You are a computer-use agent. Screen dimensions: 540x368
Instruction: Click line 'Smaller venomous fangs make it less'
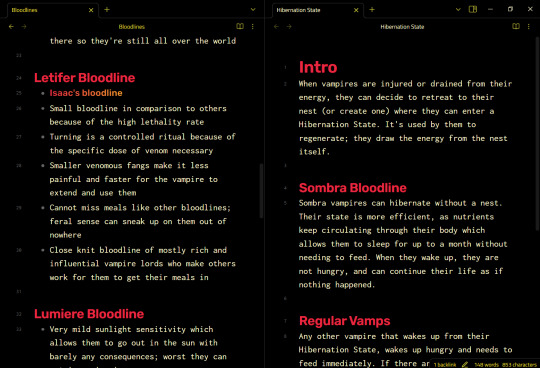[129, 166]
